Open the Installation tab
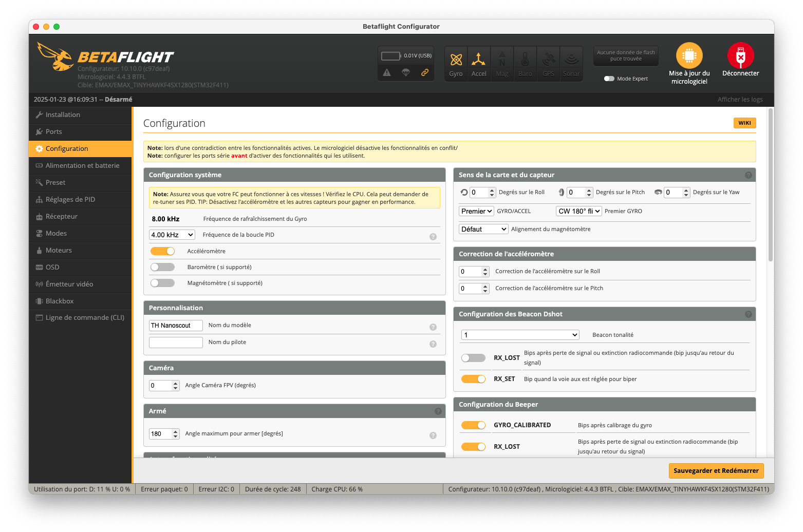 (x=80, y=115)
